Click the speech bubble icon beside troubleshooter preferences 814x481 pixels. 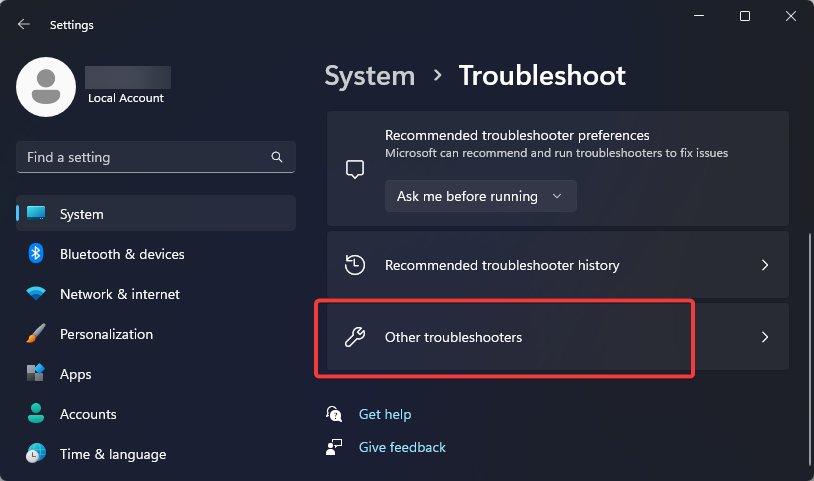tap(355, 169)
